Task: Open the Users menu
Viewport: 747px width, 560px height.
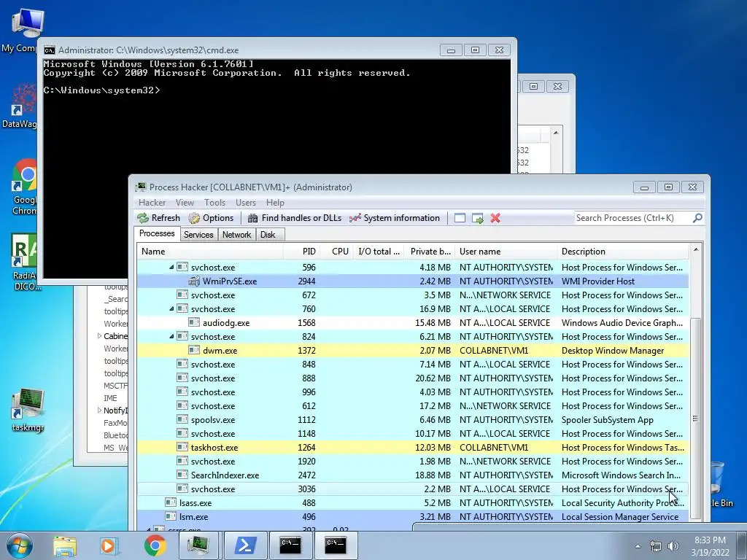Action: pyautogui.click(x=246, y=203)
